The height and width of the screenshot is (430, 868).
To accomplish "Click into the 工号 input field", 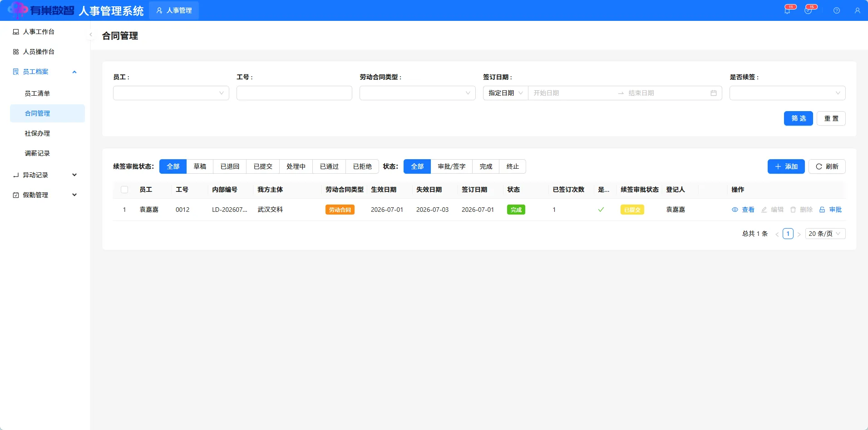I will coord(294,93).
